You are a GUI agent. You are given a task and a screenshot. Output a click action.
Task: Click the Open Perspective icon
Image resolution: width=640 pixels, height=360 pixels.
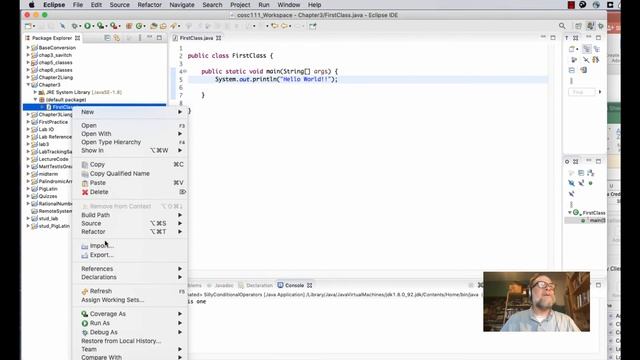(x=578, y=26)
